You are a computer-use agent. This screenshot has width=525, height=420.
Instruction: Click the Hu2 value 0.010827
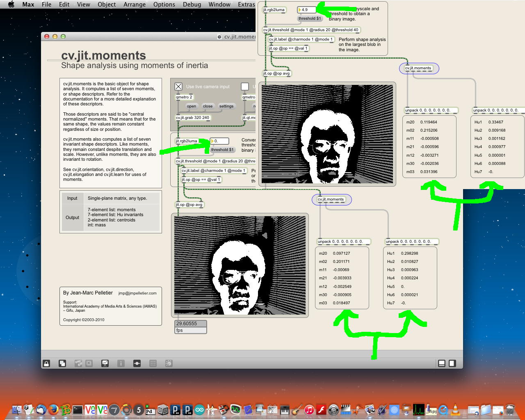tap(410, 262)
